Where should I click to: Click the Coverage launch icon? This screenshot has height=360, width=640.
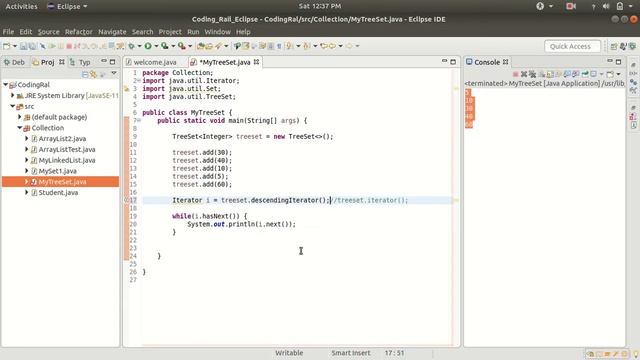pyautogui.click(x=164, y=46)
